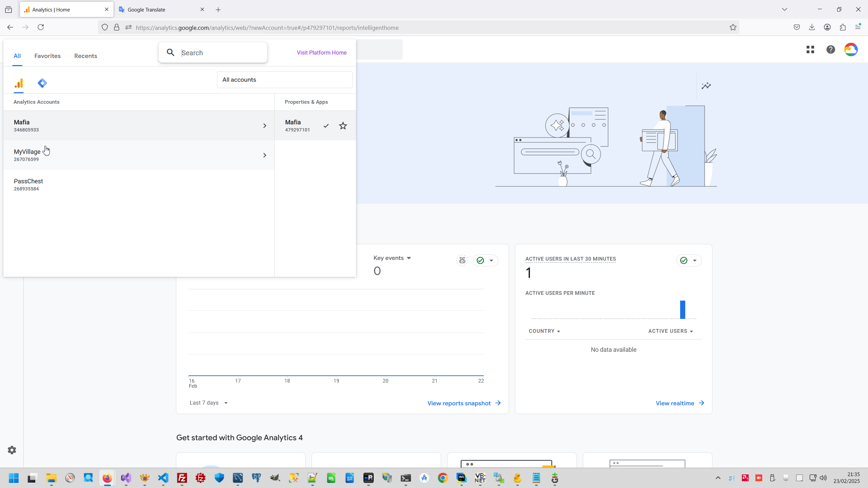Select the Tag Manager diamond icon

tap(42, 83)
